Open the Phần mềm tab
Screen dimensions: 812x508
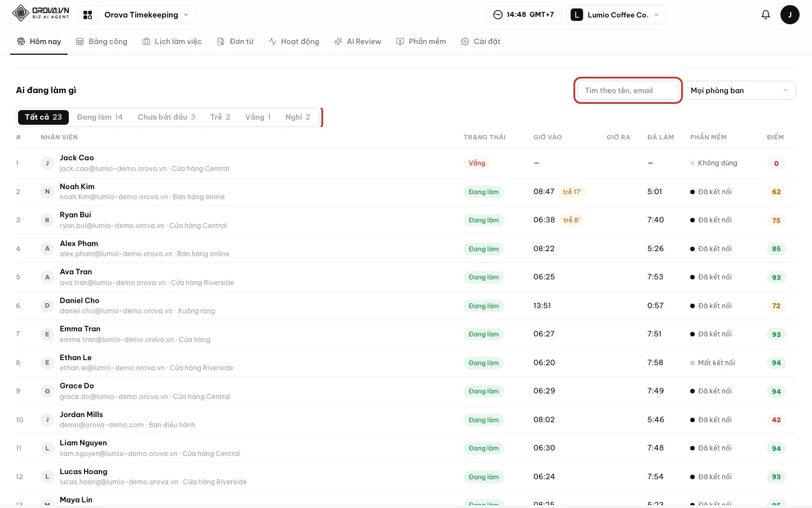point(421,42)
